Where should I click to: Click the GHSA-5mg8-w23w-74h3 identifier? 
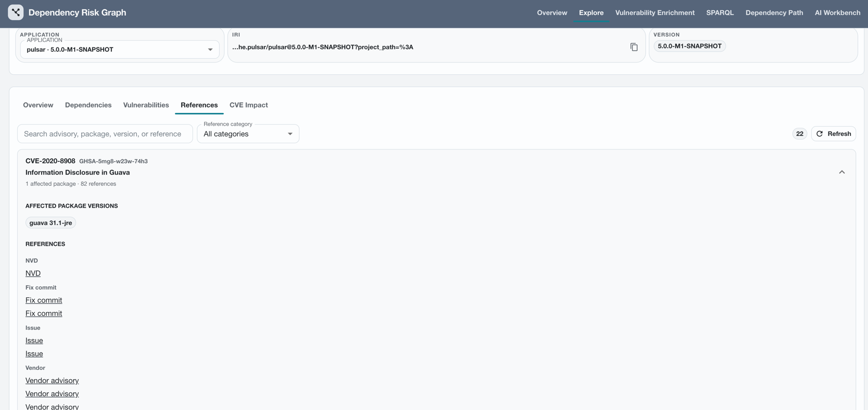(113, 161)
